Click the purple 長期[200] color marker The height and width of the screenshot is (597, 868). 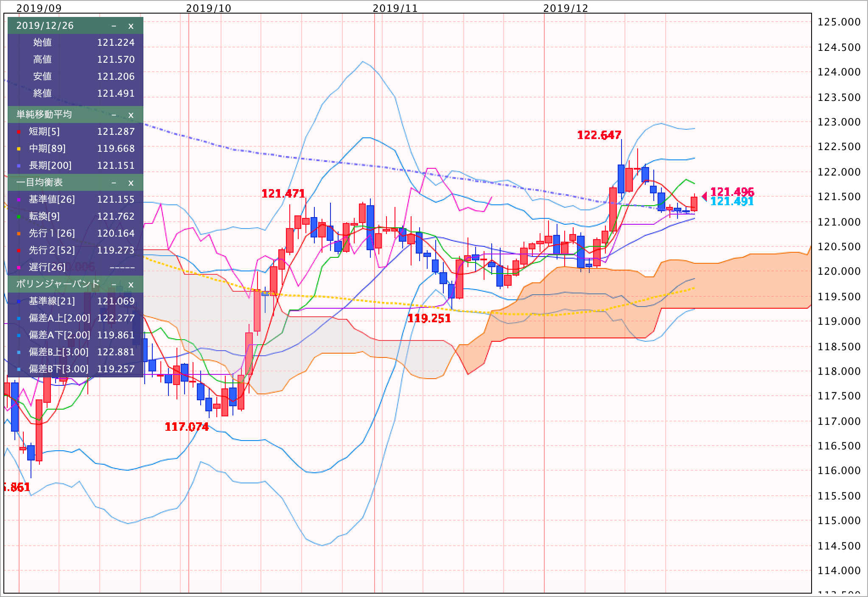[x=18, y=166]
